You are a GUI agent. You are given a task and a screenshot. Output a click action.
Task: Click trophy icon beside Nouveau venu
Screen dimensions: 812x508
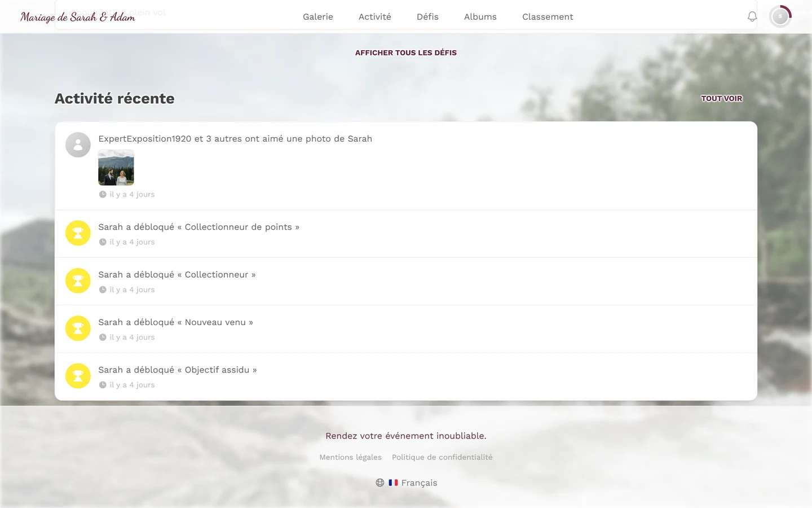tap(78, 329)
